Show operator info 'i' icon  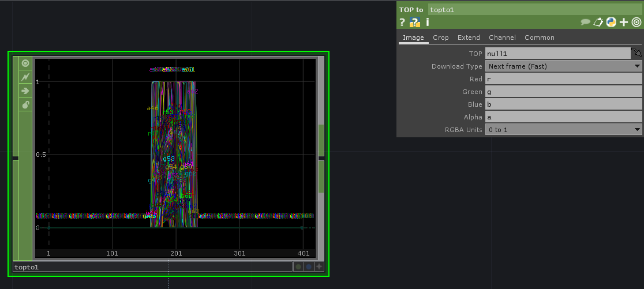point(427,22)
